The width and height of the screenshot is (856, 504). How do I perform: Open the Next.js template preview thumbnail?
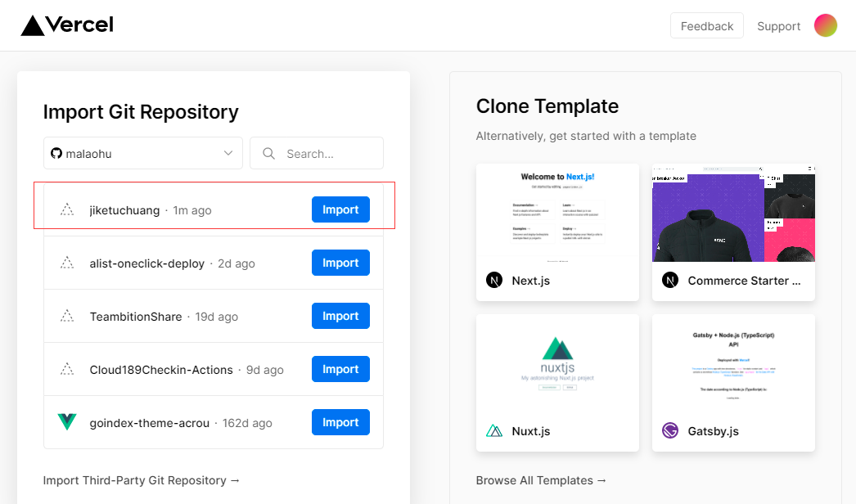[557, 213]
